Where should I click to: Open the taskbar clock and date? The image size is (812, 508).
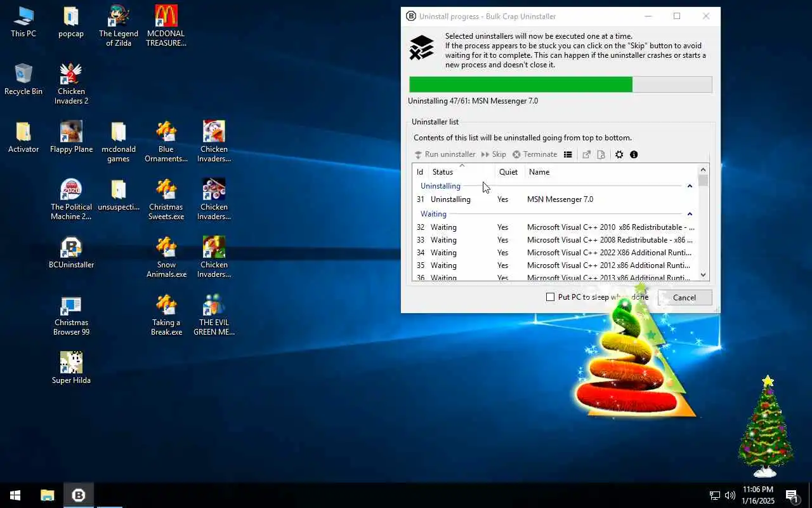point(758,495)
